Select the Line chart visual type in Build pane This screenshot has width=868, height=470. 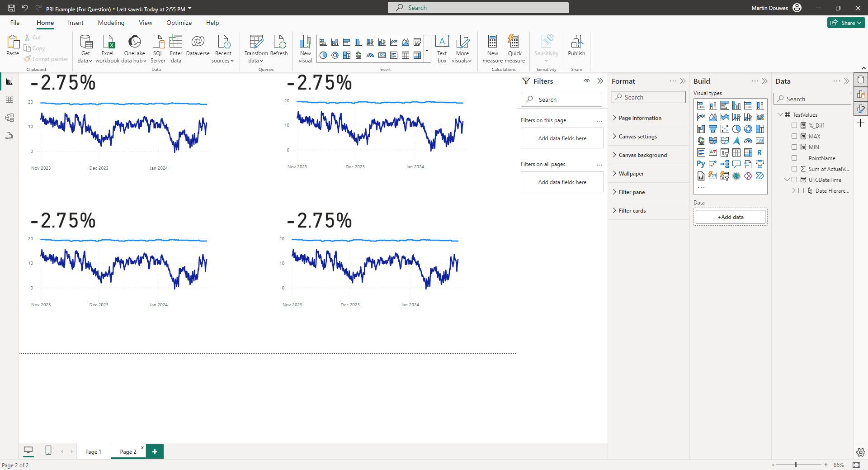(x=701, y=117)
